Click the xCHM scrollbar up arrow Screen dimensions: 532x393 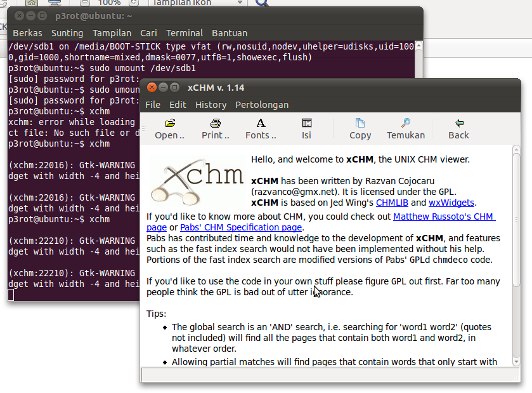click(516, 149)
